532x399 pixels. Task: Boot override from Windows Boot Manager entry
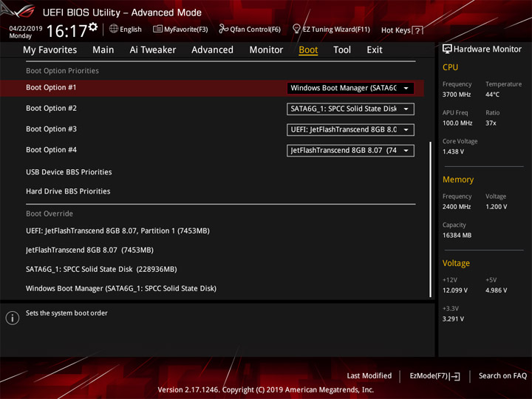tap(121, 288)
